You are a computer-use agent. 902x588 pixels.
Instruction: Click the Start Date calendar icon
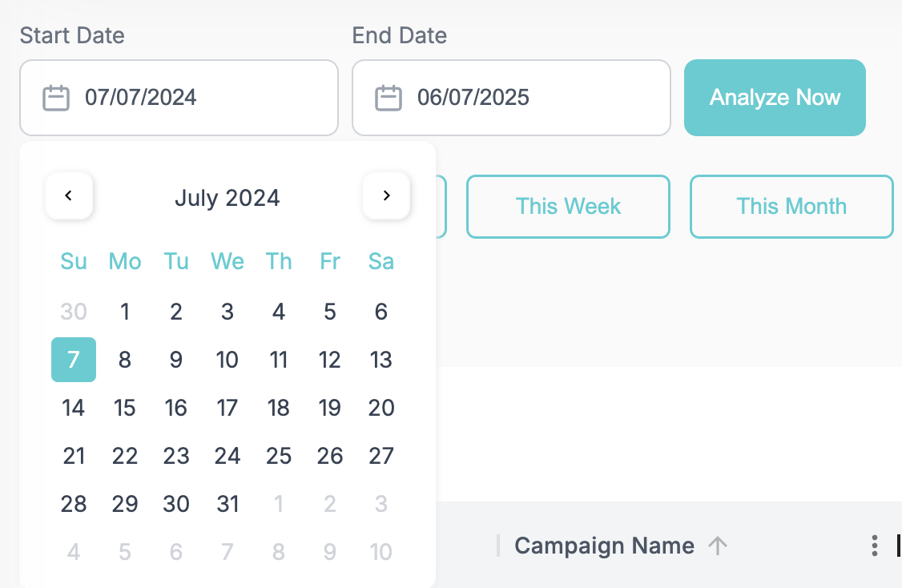click(56, 98)
